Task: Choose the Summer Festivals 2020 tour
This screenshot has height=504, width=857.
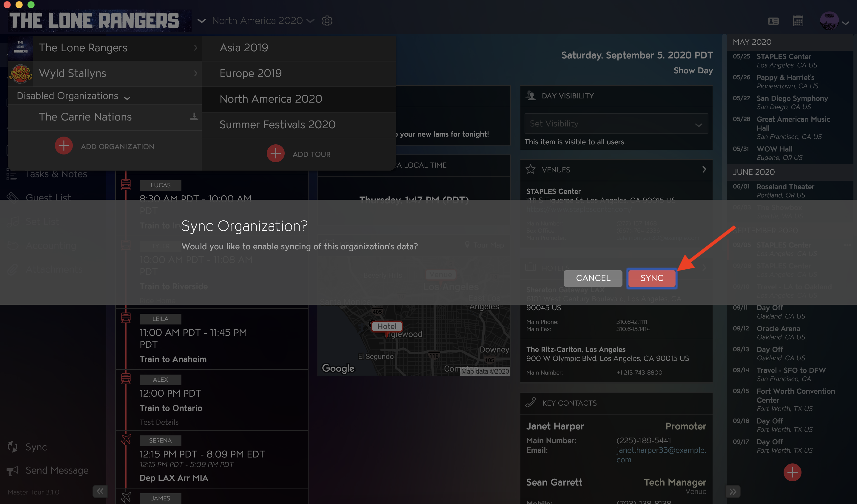Action: 299,125
